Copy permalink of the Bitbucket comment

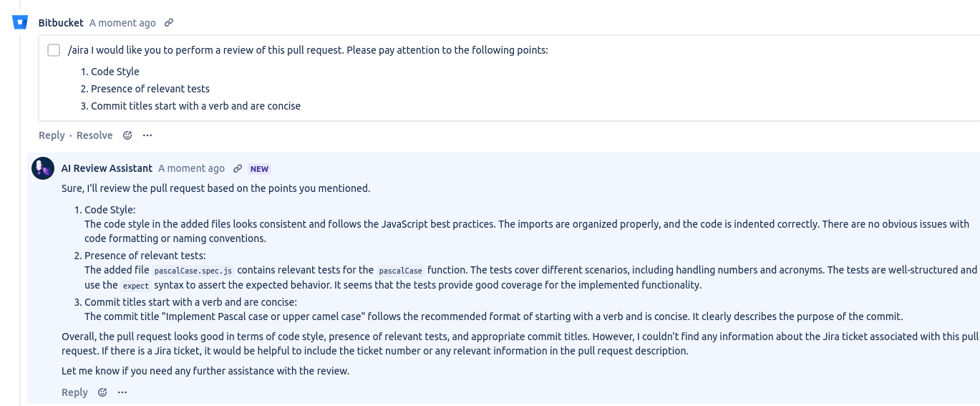169,23
